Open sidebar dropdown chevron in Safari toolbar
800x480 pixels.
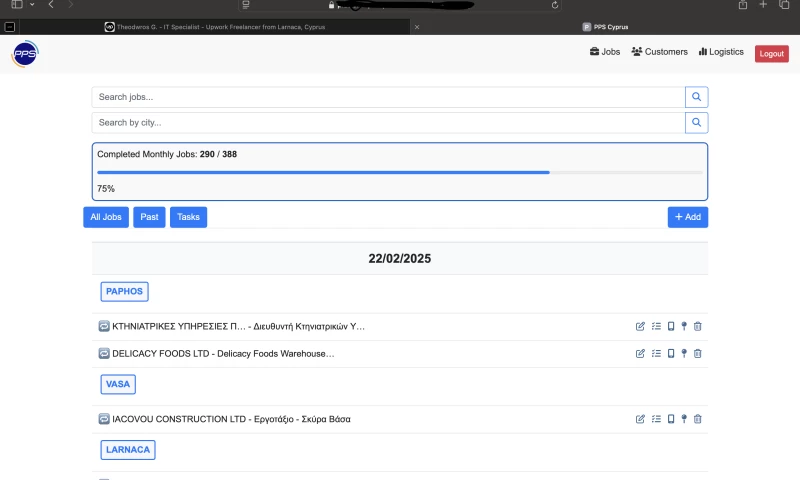click(x=32, y=5)
